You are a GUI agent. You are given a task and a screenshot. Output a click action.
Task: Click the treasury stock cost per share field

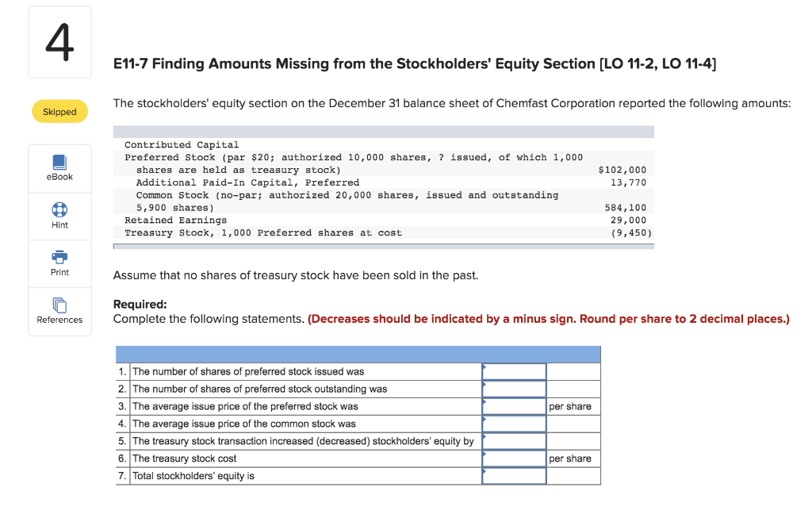[x=514, y=458]
